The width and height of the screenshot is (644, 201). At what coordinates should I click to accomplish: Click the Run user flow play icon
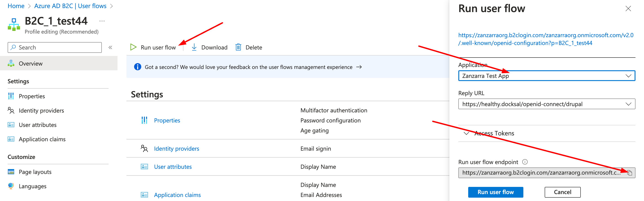133,47
